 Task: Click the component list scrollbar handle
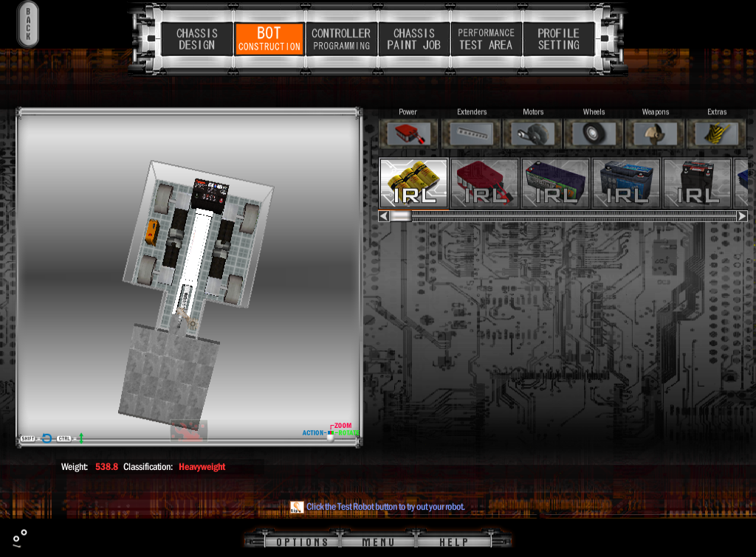pos(401,216)
